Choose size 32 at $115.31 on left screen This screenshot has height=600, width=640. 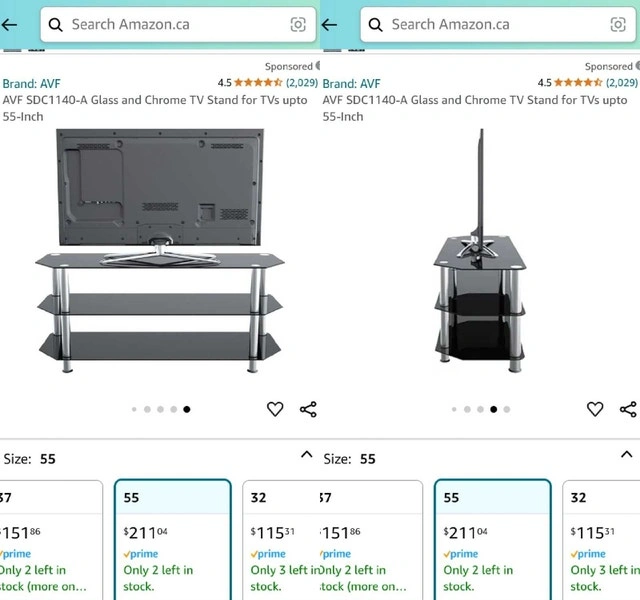(281, 540)
